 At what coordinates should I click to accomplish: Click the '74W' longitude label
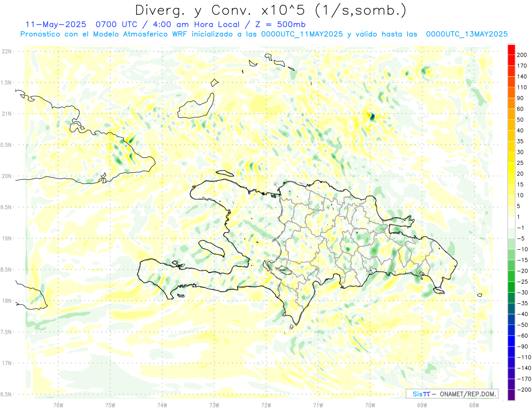pyautogui.click(x=162, y=405)
